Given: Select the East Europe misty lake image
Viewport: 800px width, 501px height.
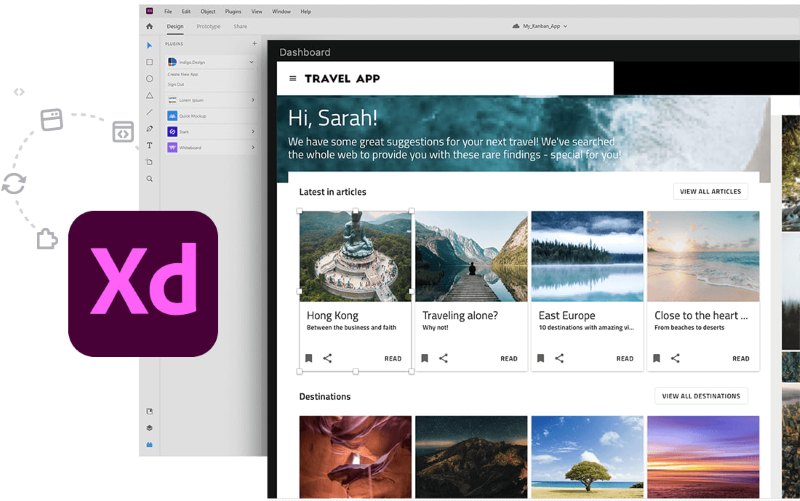Looking at the screenshot, I should [587, 256].
